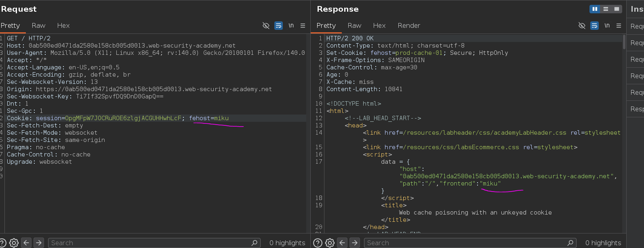Go to previous match in Response search
Screen dimensions: 644x248
[x=342, y=243]
